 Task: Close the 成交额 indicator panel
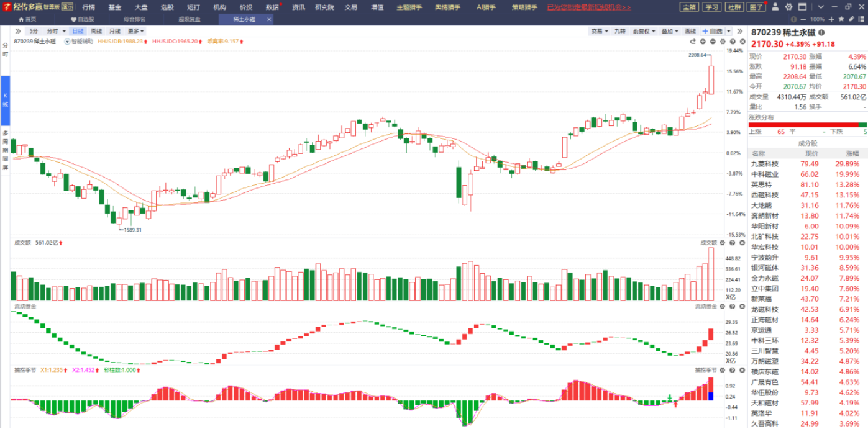(x=742, y=243)
